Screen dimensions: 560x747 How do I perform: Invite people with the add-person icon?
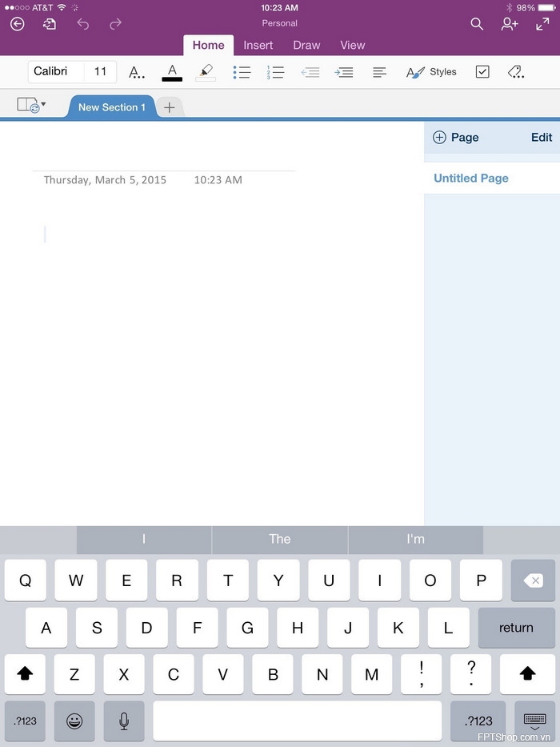coord(510,24)
